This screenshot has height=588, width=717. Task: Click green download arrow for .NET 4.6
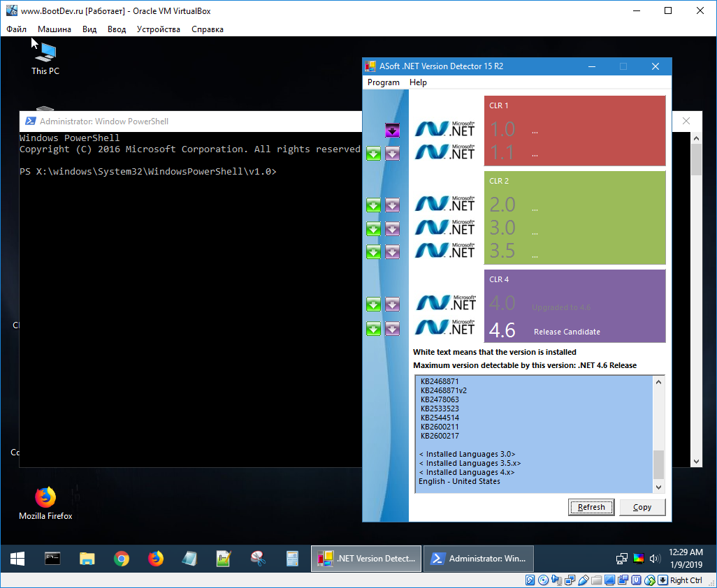(374, 328)
